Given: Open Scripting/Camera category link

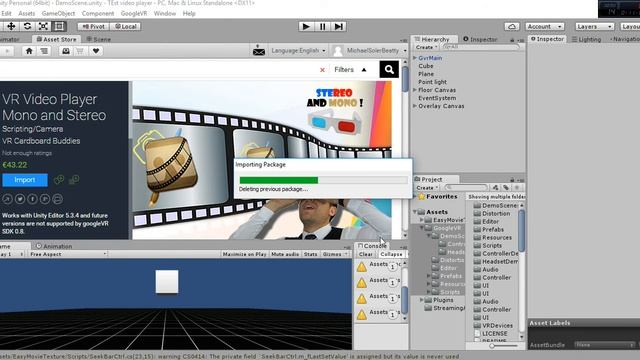Looking at the screenshot, I should pos(32,129).
